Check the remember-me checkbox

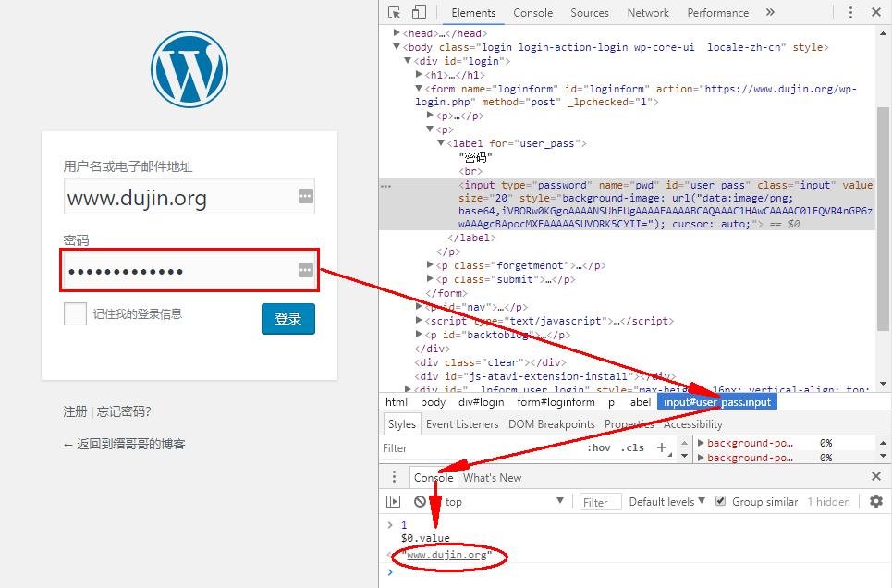pyautogui.click(x=75, y=313)
